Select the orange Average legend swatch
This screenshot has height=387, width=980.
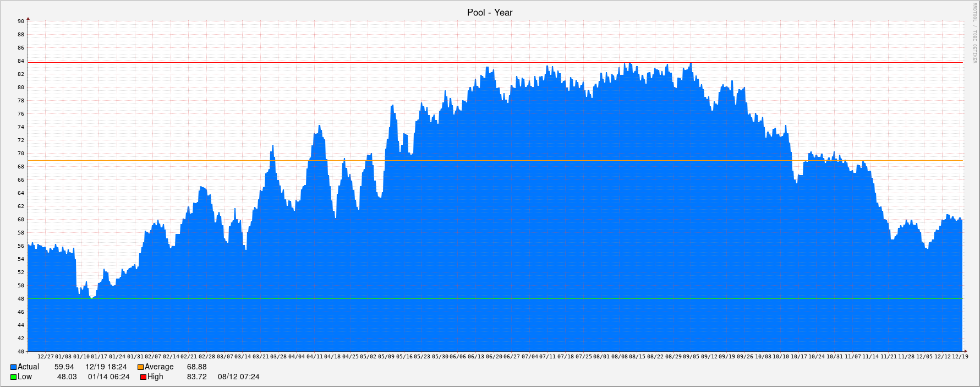(140, 367)
